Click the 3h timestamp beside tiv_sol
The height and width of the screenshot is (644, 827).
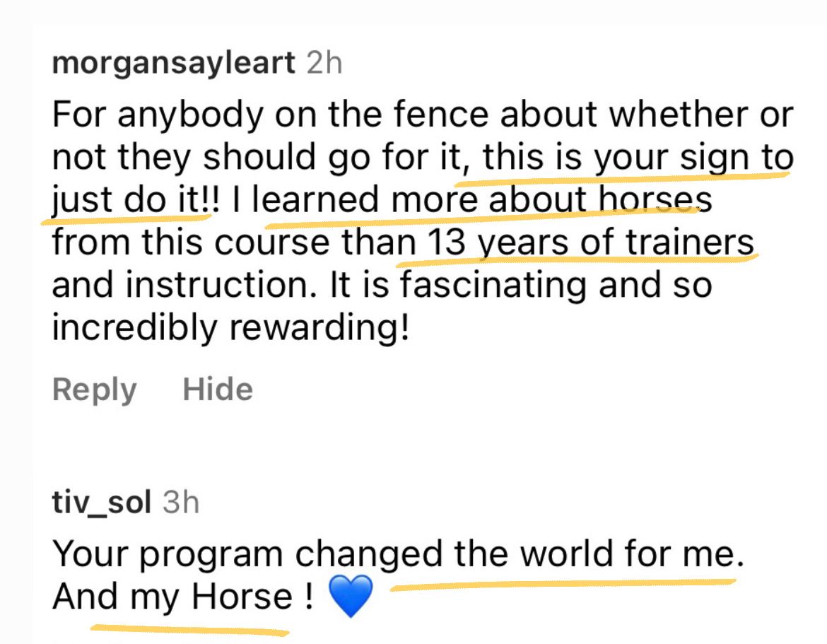181,503
